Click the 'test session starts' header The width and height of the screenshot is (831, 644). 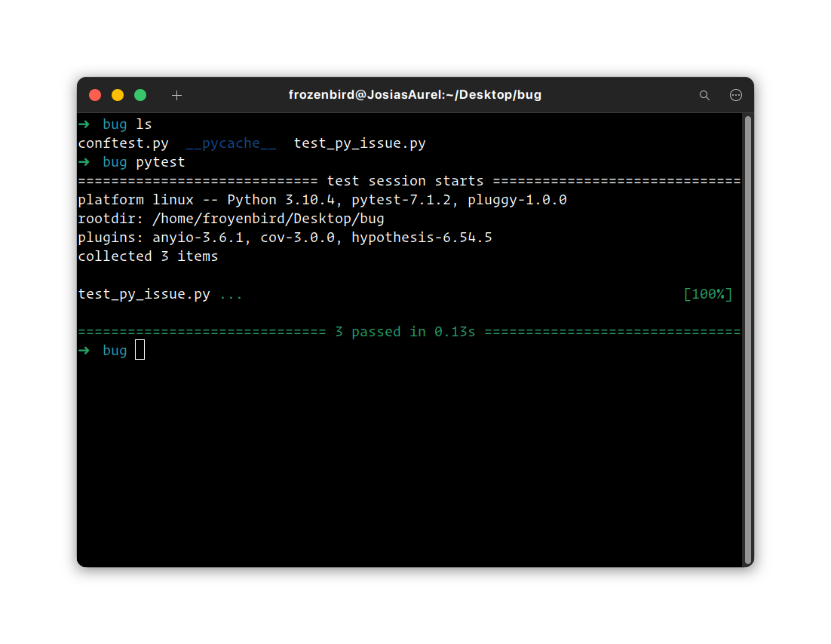click(406, 181)
